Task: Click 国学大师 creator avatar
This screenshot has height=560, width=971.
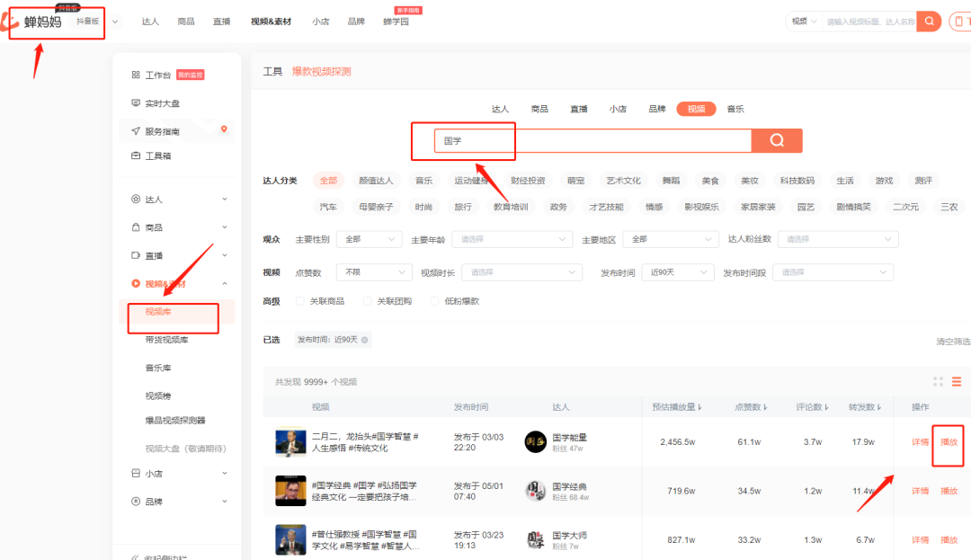Action: tap(535, 539)
